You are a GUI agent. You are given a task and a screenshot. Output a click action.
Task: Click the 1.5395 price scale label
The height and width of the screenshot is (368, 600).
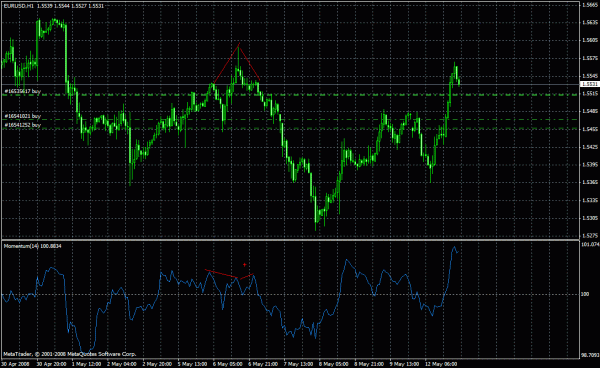coord(590,164)
